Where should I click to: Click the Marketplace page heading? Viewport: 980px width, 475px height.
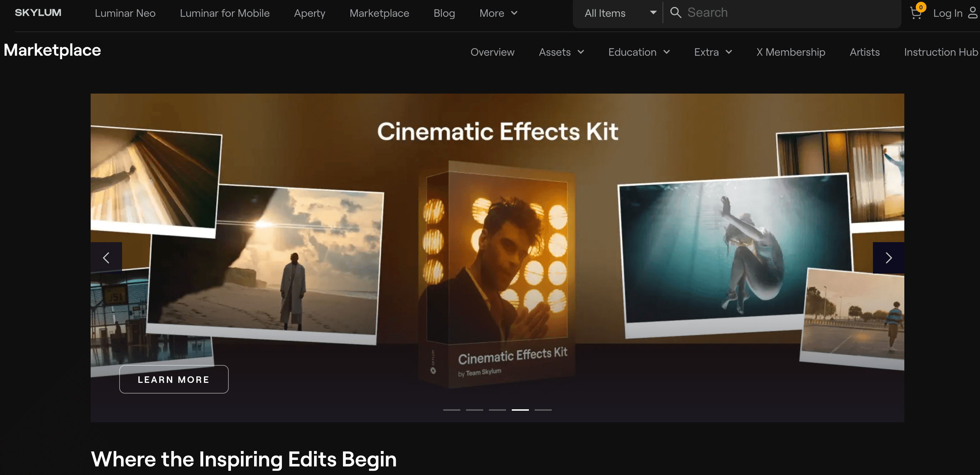click(x=52, y=50)
